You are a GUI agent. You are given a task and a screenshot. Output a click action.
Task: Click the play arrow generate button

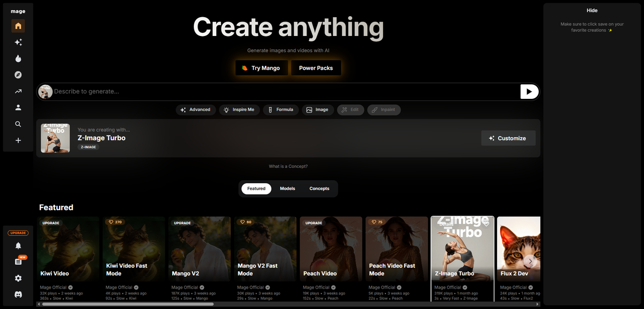point(529,91)
